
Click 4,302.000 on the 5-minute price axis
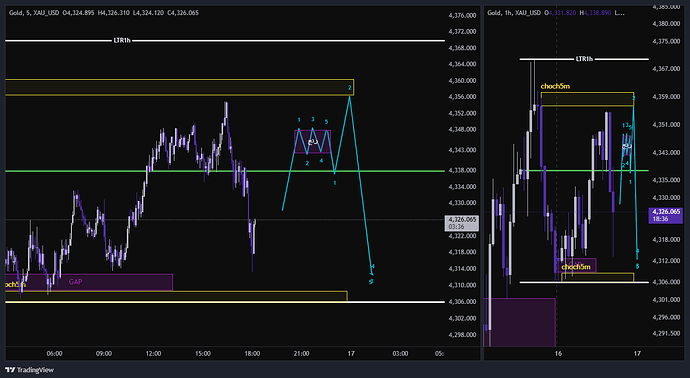(x=462, y=318)
